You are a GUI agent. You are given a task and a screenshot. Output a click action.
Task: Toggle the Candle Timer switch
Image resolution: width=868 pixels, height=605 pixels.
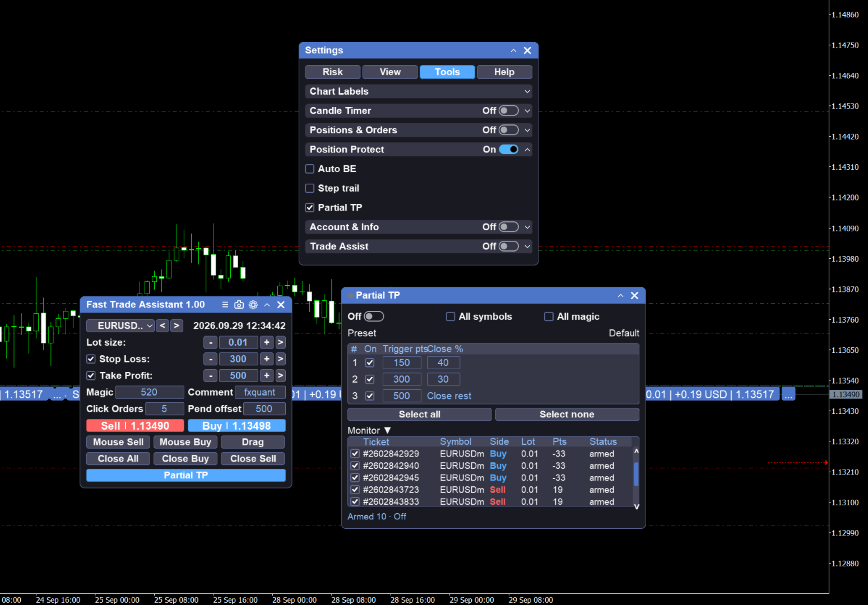509,111
